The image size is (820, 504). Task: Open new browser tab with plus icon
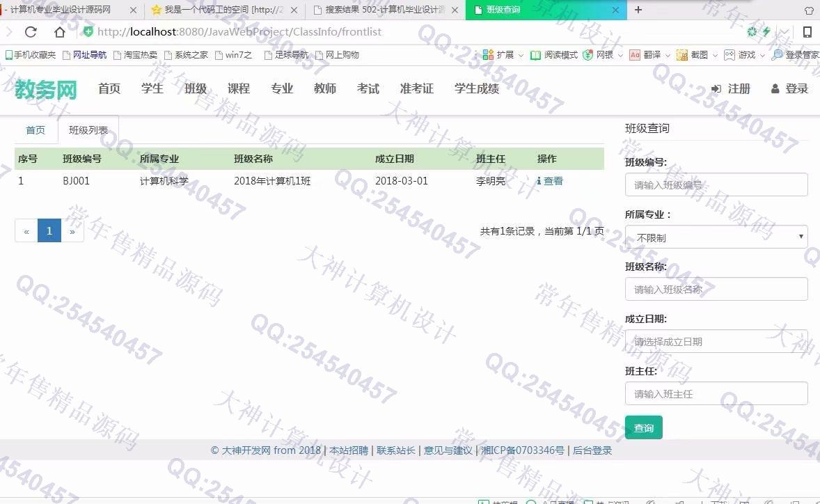tap(638, 10)
